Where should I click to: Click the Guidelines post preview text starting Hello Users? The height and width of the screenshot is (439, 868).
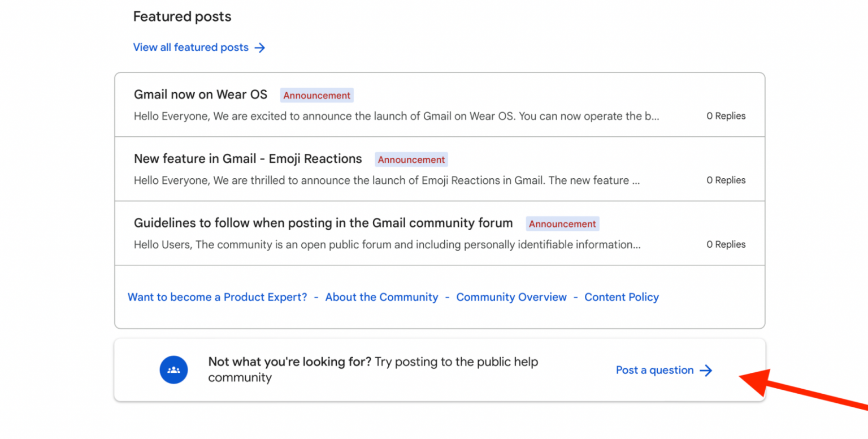(x=387, y=245)
